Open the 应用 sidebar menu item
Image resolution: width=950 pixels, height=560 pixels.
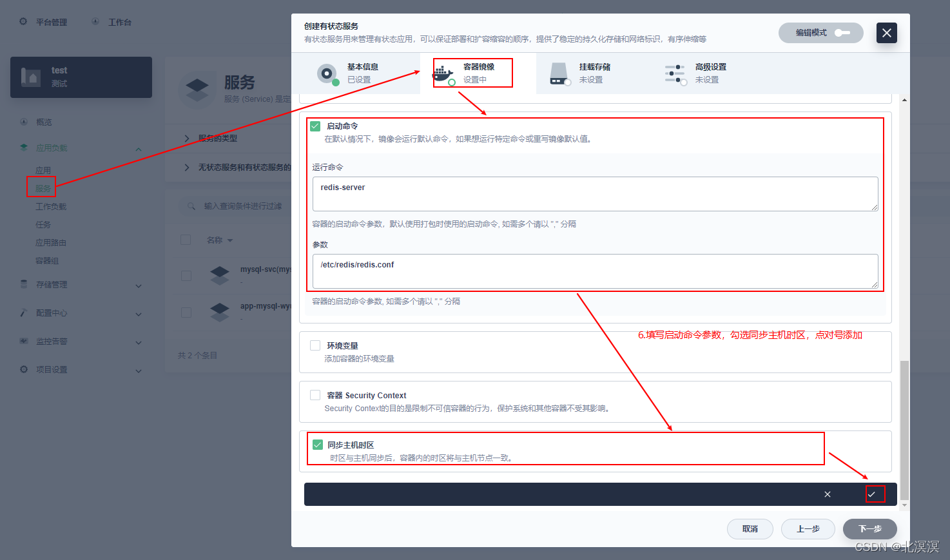pyautogui.click(x=43, y=171)
